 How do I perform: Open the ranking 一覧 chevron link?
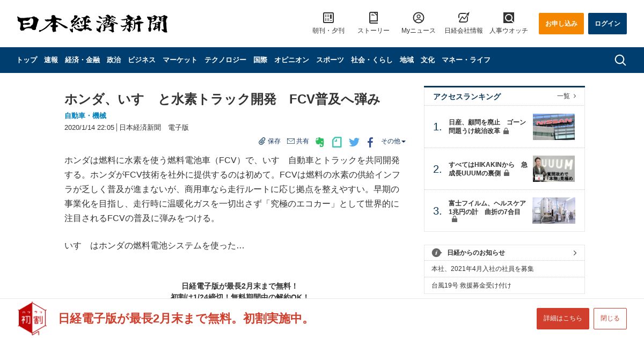[567, 96]
